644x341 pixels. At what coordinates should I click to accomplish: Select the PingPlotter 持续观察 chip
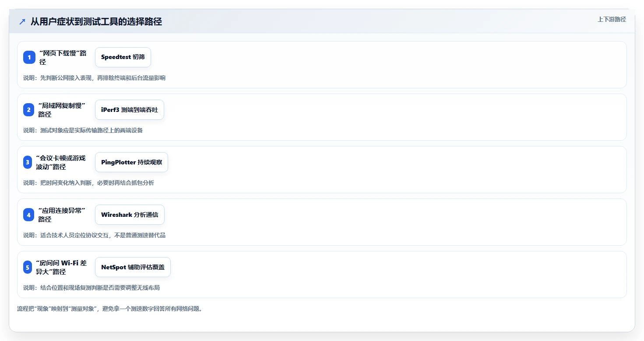pyautogui.click(x=131, y=162)
